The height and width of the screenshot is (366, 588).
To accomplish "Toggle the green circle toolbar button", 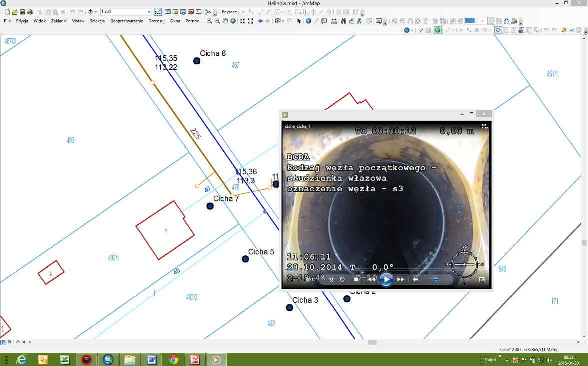I will (438, 30).
